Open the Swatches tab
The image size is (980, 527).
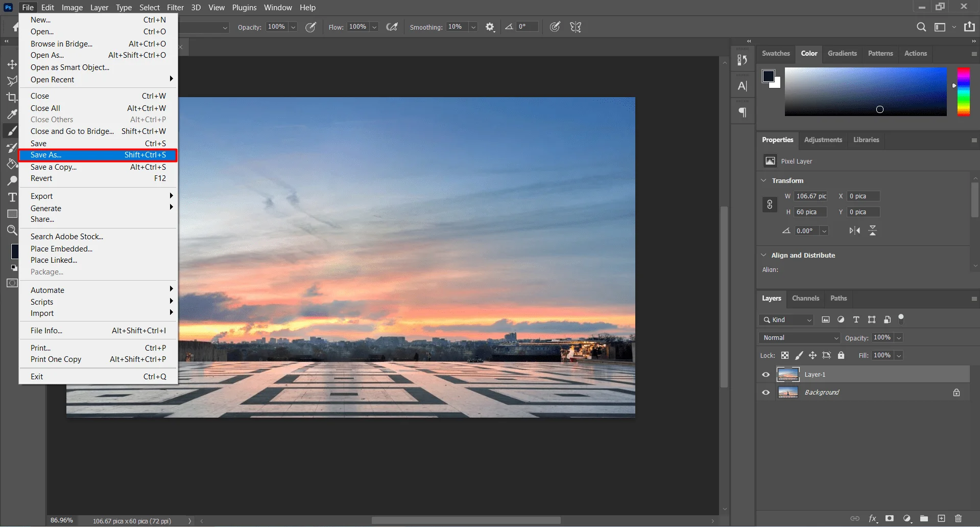776,54
